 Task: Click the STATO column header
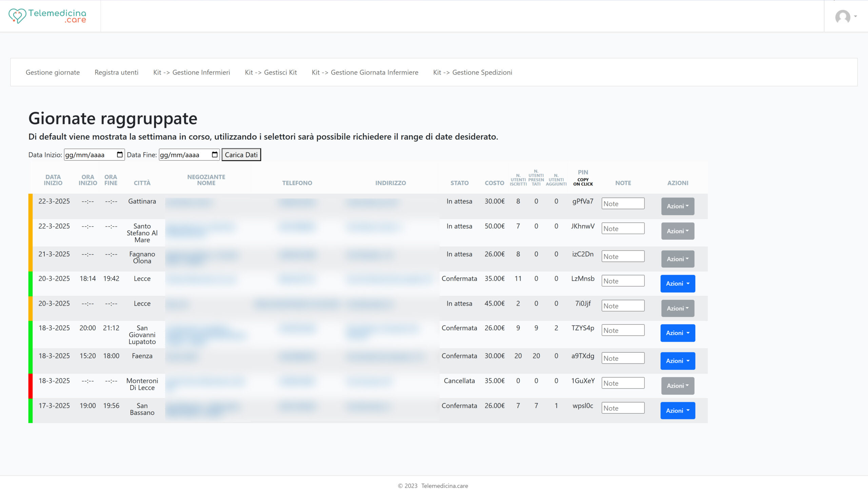(x=459, y=183)
